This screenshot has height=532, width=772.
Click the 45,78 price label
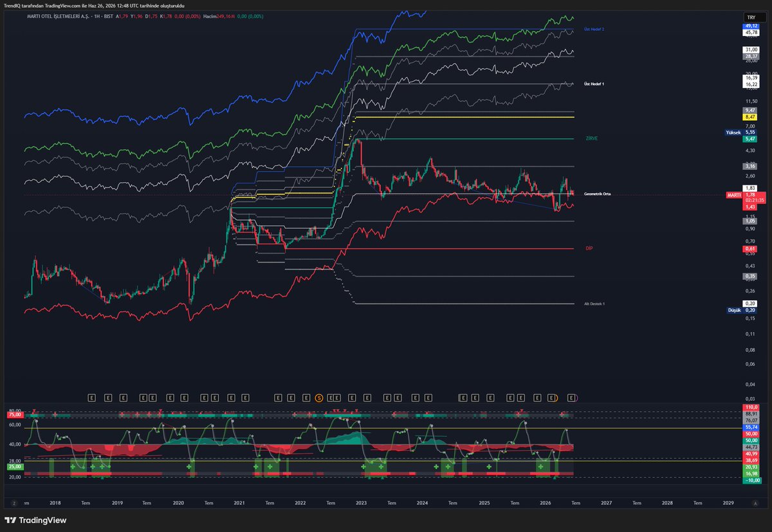tap(750, 32)
